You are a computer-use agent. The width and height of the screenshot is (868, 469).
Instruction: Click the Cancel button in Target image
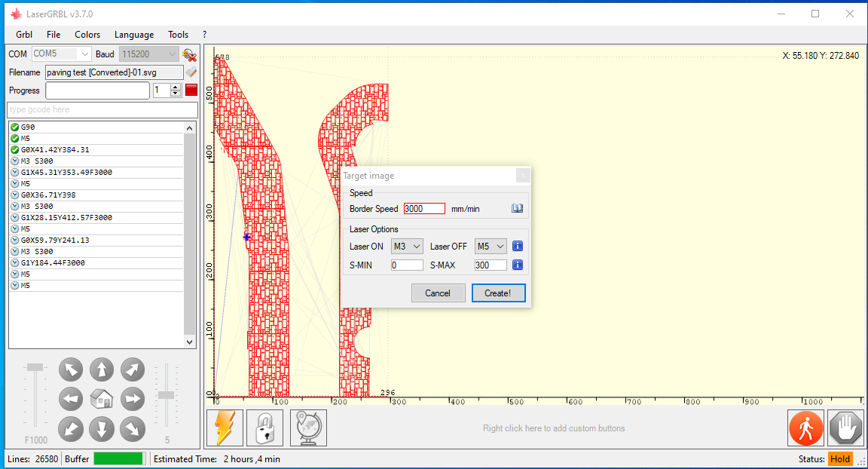click(438, 293)
